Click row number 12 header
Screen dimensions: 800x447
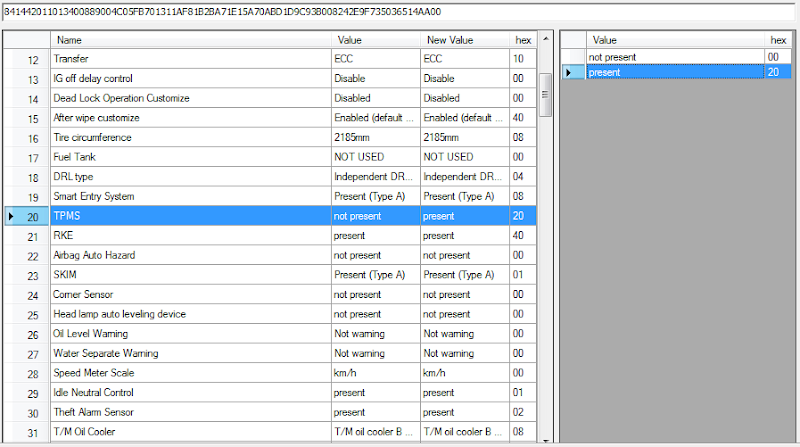[x=27, y=59]
